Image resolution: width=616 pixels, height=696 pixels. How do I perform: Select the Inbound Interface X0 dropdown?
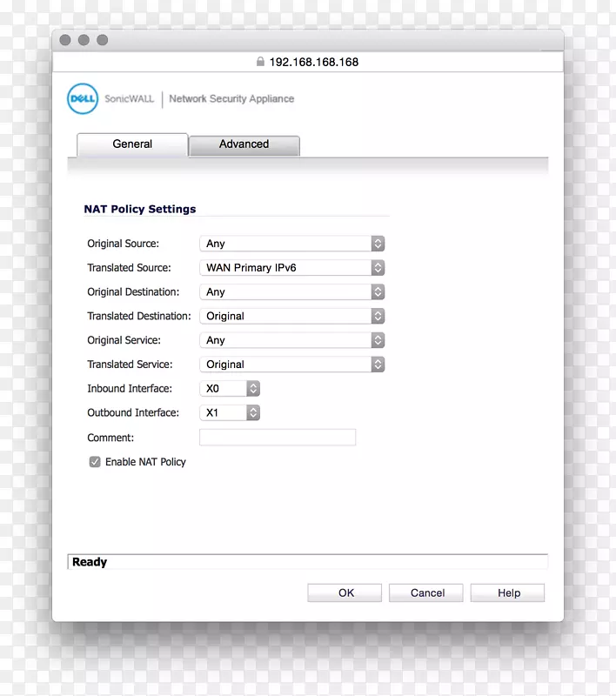click(x=230, y=389)
